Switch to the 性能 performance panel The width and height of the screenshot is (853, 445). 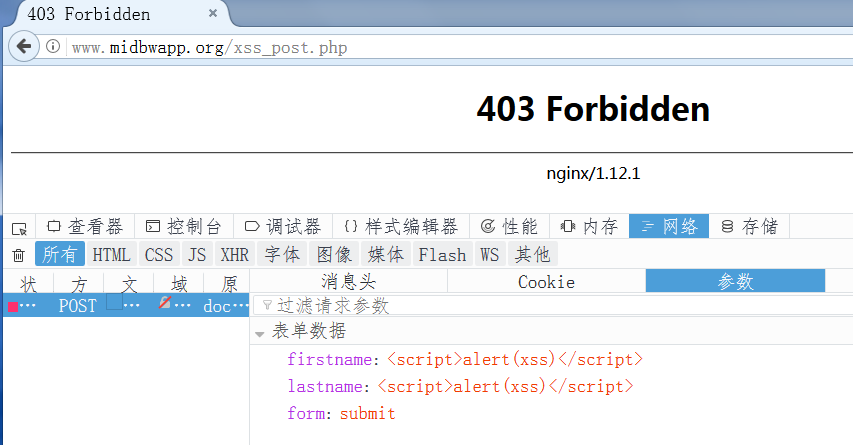pyautogui.click(x=509, y=226)
